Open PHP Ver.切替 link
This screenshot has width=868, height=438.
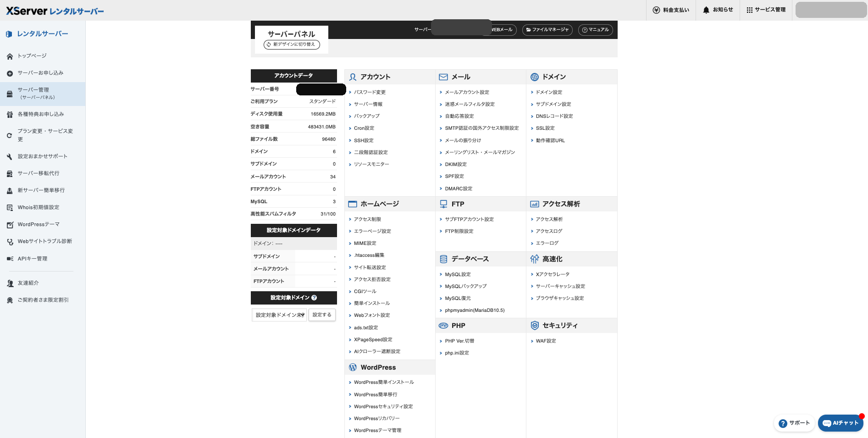459,341
